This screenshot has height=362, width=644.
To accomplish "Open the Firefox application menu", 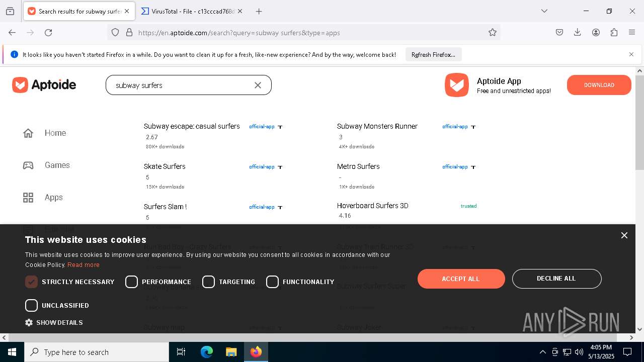I will [x=632, y=32].
